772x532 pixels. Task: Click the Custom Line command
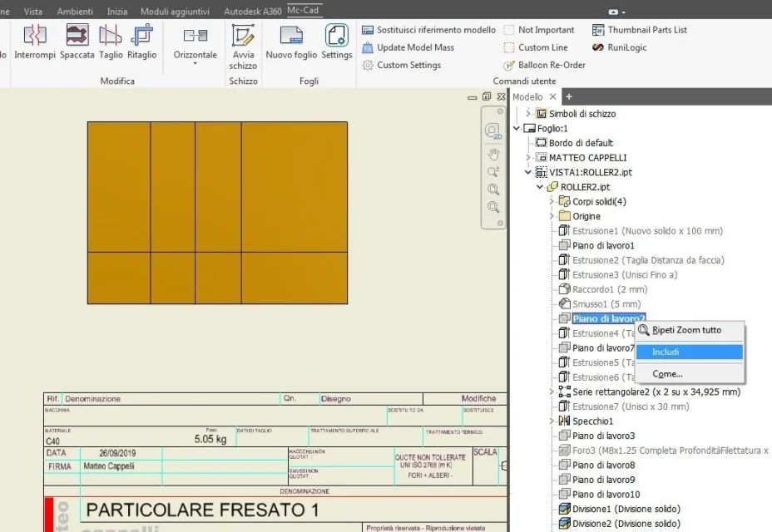point(536,47)
